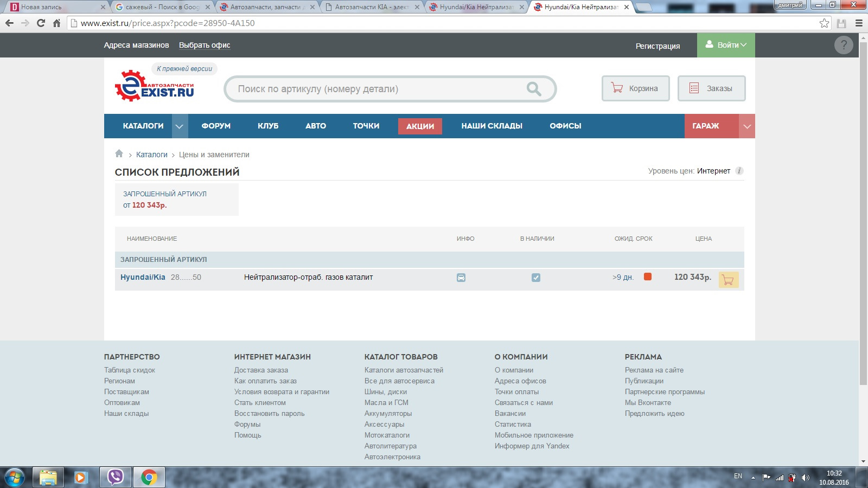Open the Заказы orders button
The height and width of the screenshot is (488, 868).
711,88
